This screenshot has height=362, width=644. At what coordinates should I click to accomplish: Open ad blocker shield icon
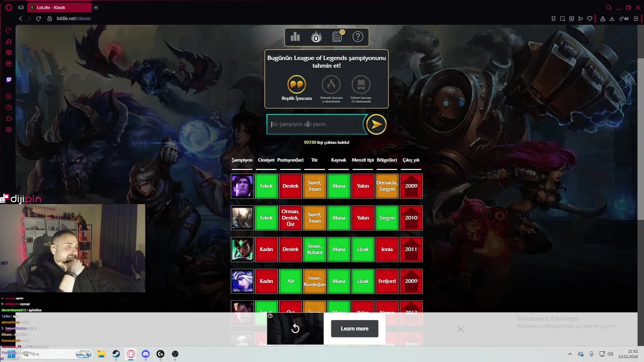coord(572,19)
